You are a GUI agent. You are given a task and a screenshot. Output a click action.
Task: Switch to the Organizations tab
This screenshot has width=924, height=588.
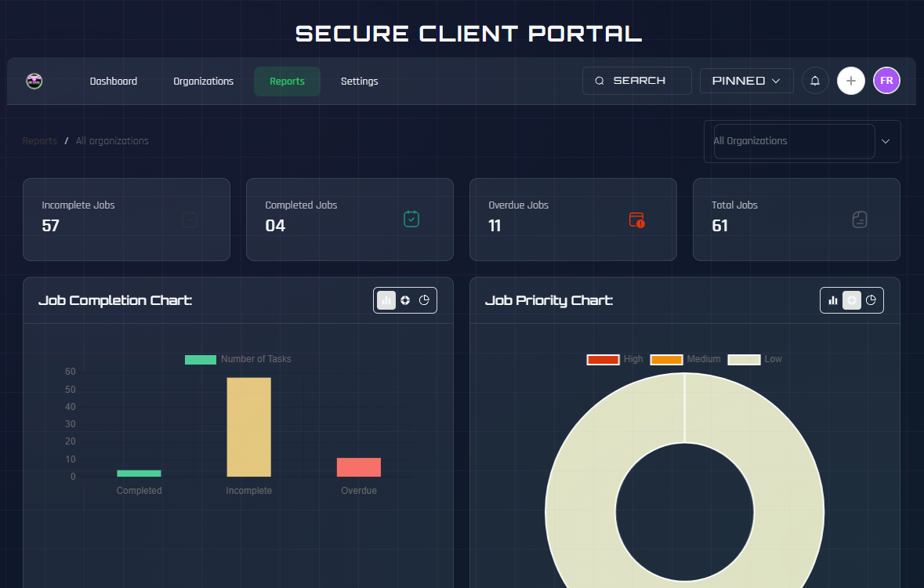pyautogui.click(x=203, y=81)
